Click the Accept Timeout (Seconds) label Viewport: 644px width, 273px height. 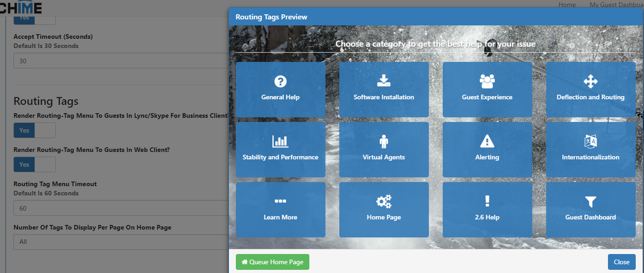pos(53,36)
